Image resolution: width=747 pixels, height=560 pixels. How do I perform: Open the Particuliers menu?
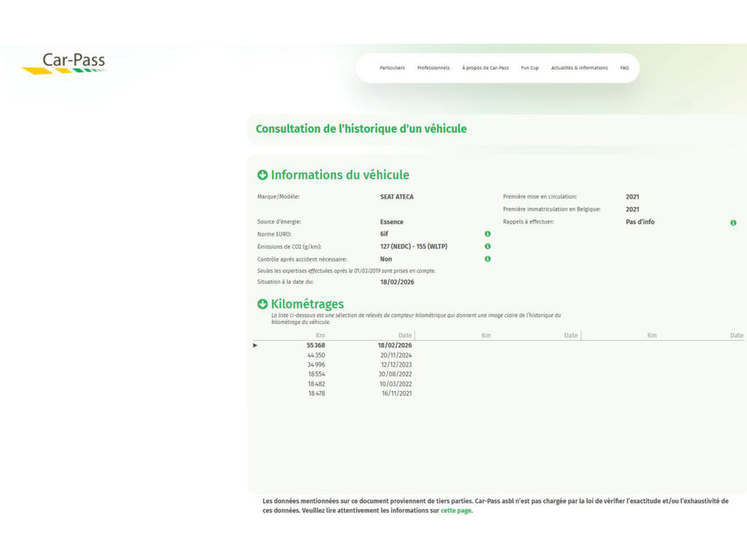click(392, 68)
